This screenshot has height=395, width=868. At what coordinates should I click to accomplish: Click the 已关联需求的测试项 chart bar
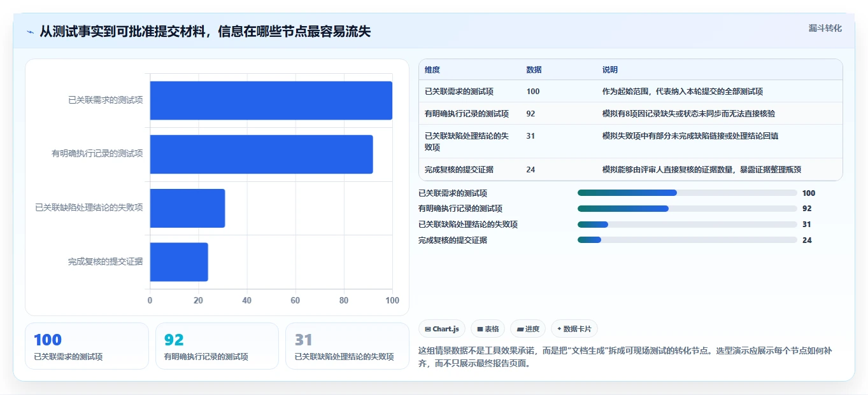271,100
